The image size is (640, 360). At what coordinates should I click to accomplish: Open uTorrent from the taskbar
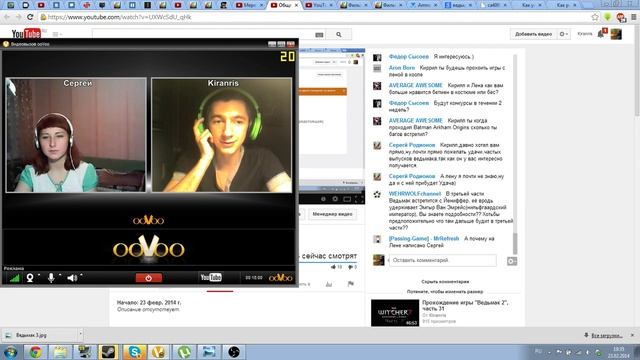coord(184,352)
